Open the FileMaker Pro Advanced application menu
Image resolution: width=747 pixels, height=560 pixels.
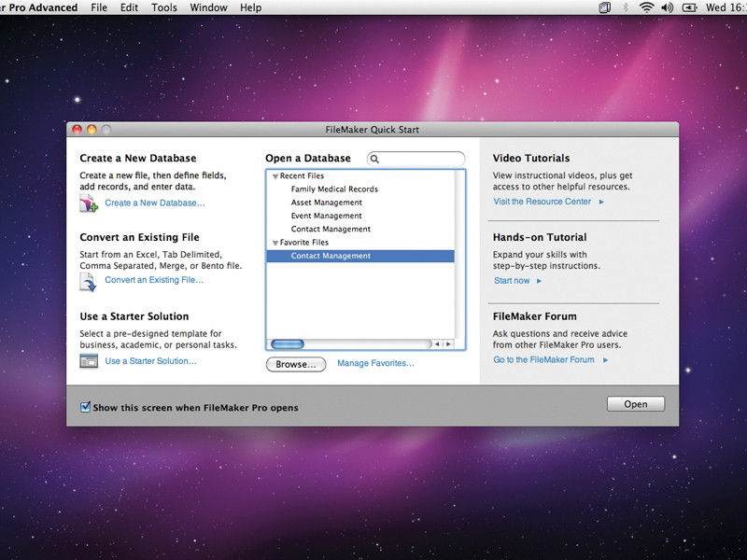(x=38, y=7)
